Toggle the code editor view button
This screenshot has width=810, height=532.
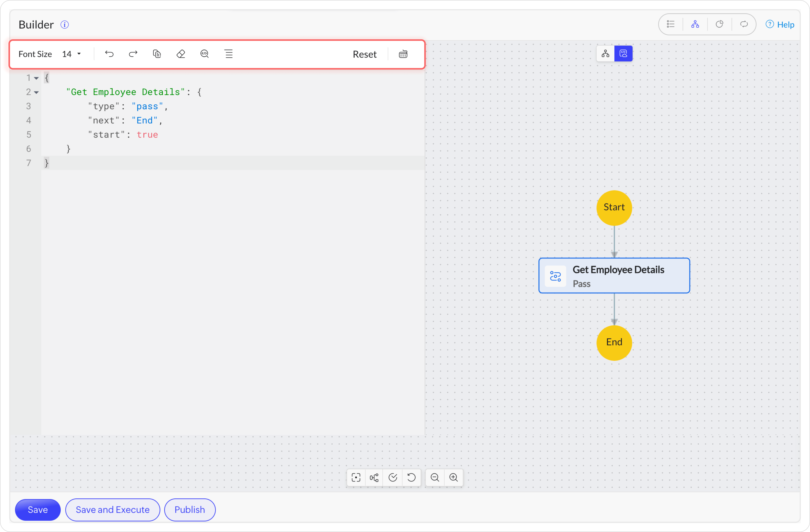pos(623,53)
